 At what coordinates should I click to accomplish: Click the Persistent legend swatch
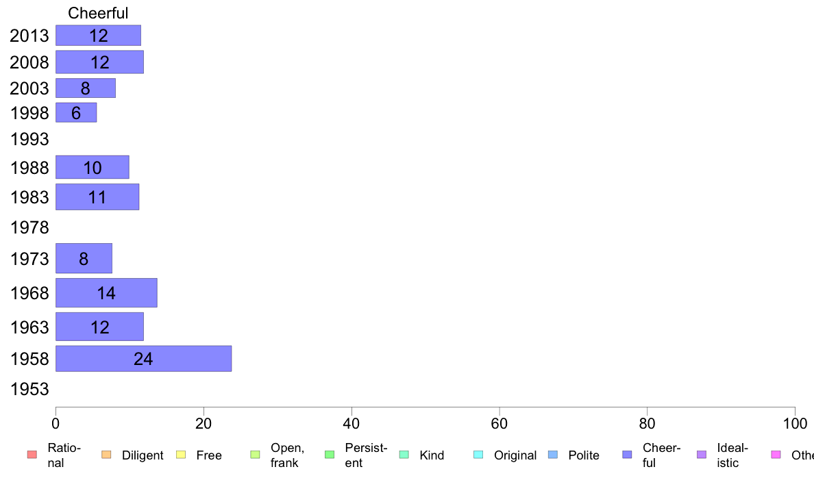tap(330, 455)
